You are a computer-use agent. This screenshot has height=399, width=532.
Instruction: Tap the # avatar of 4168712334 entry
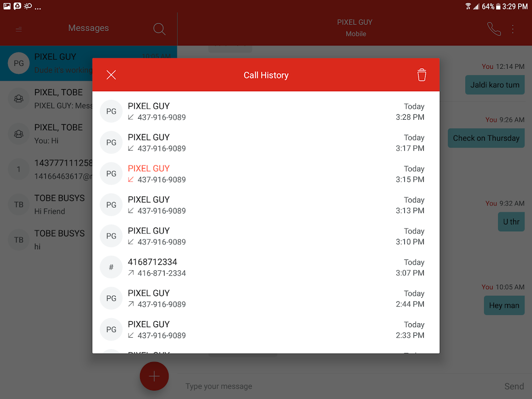coord(111,267)
